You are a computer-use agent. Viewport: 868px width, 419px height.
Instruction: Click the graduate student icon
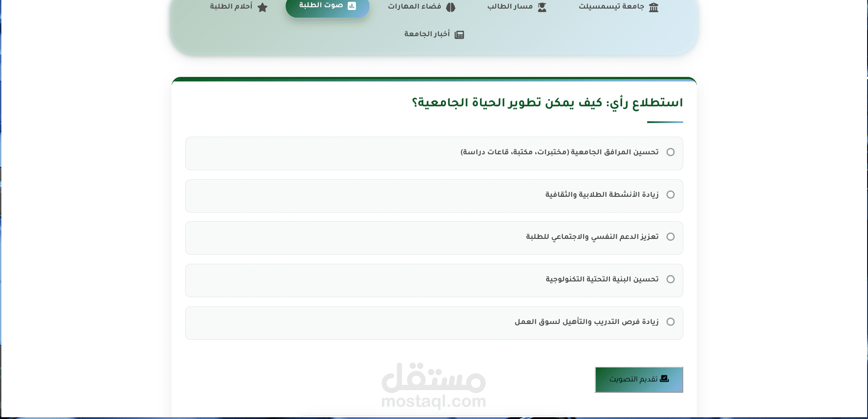pyautogui.click(x=542, y=7)
